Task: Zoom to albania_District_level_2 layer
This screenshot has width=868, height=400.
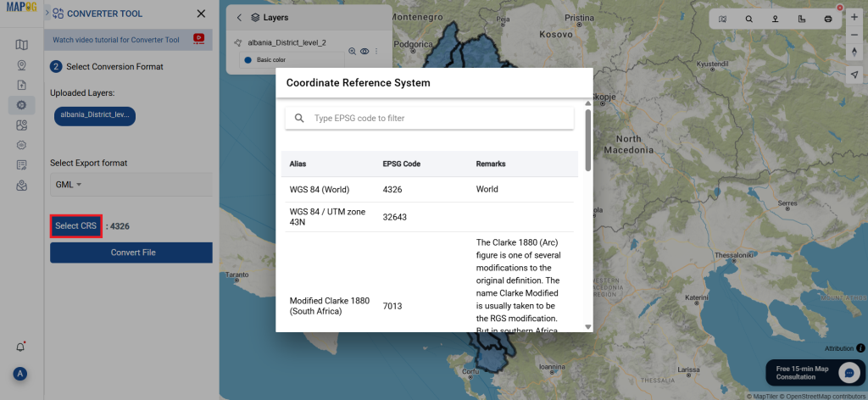Action: click(352, 51)
